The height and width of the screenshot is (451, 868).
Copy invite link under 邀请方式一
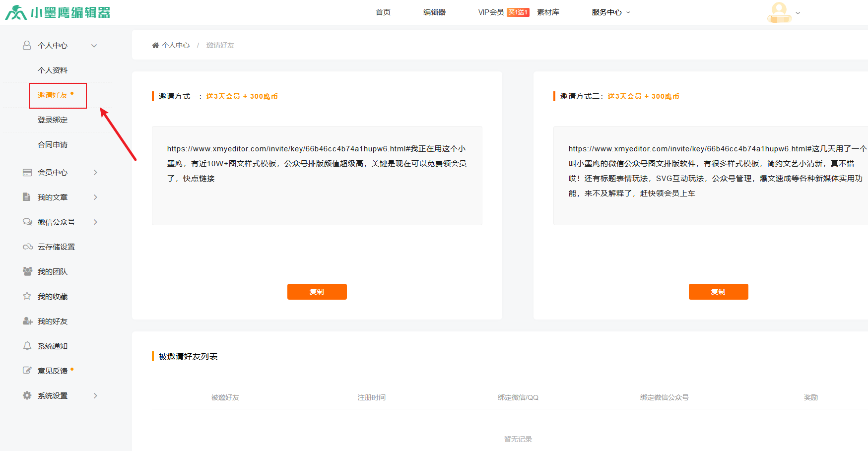coord(317,292)
